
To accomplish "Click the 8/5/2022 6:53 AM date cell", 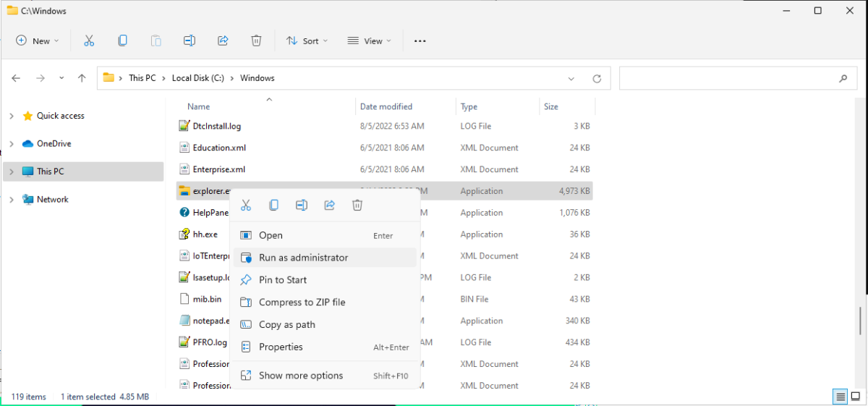I will (x=392, y=126).
